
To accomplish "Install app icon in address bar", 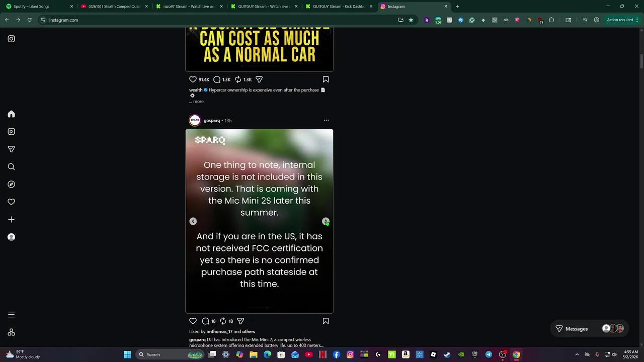I will 400,20.
